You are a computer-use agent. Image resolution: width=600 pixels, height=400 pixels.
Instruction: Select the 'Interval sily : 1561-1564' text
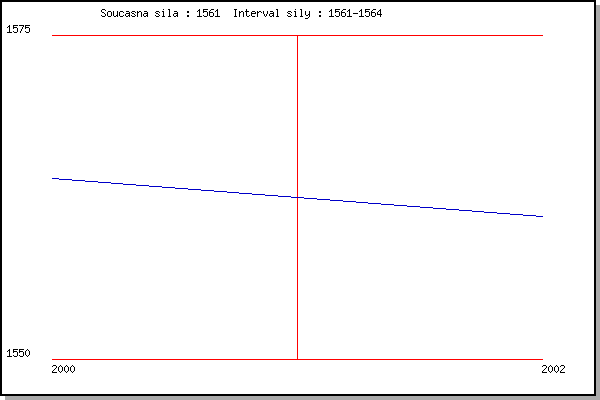point(307,14)
